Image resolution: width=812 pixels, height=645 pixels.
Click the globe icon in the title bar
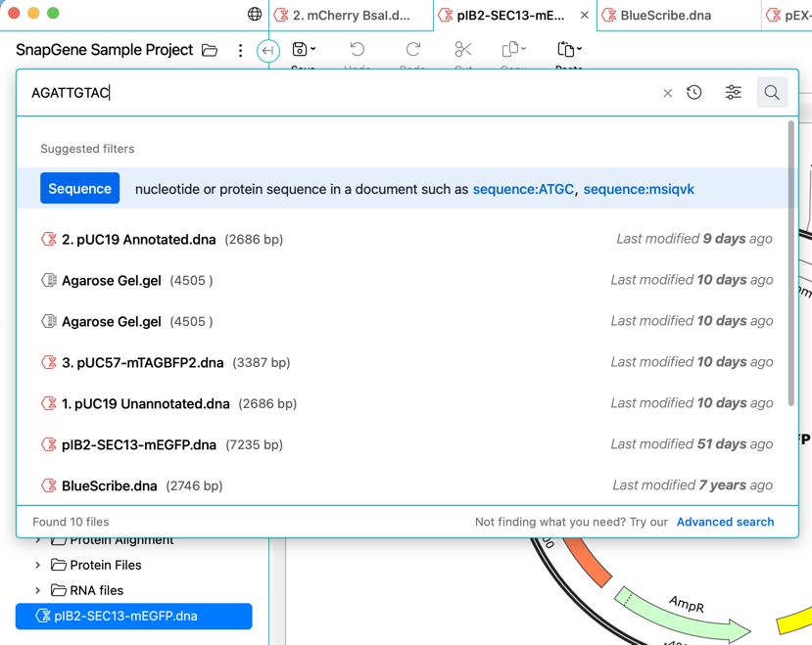(x=255, y=14)
